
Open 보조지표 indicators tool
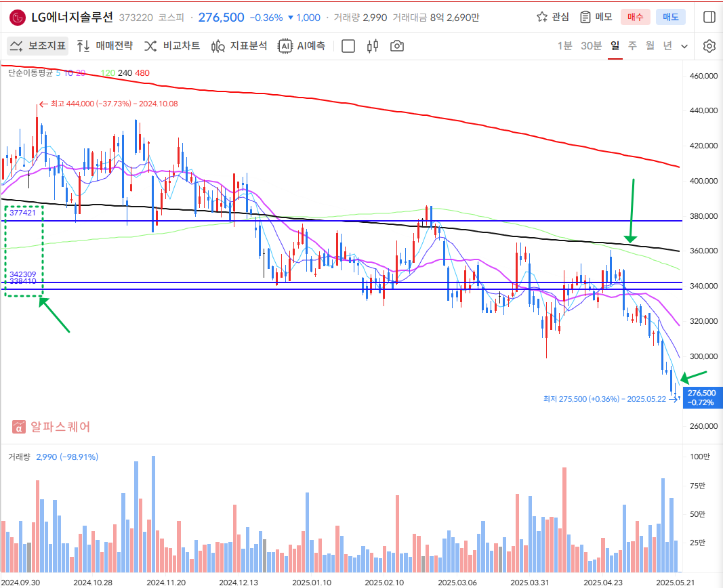pyautogui.click(x=38, y=45)
